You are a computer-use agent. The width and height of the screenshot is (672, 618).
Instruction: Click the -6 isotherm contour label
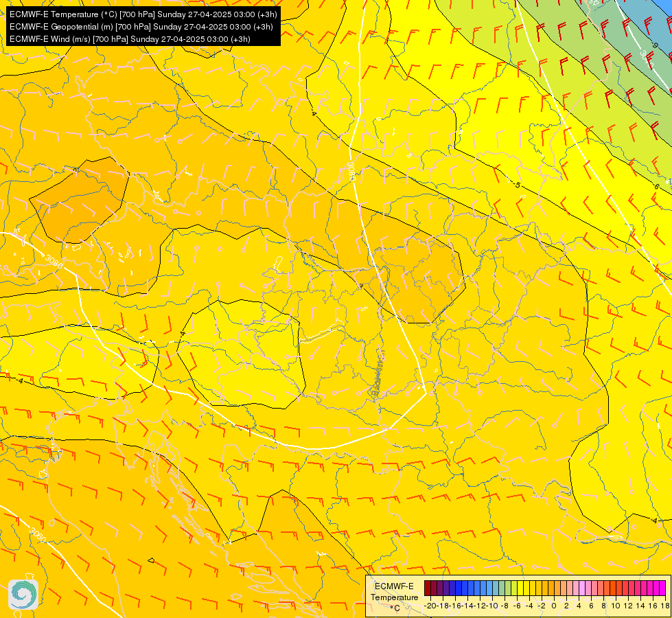(656, 186)
